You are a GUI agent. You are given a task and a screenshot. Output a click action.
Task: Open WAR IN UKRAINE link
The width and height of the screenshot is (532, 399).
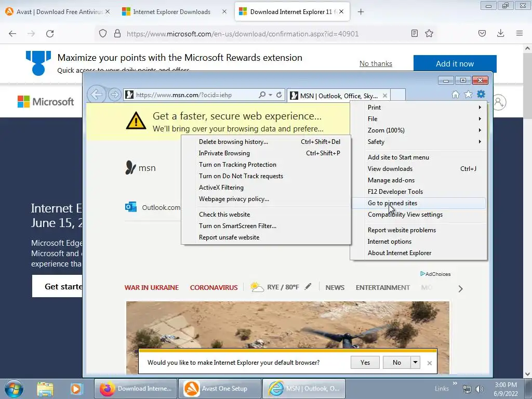tap(152, 288)
